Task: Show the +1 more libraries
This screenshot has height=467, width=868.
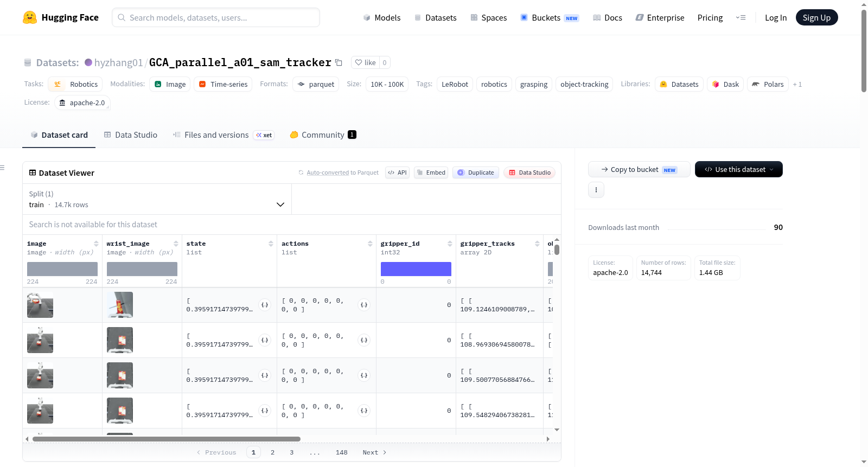Action: [797, 84]
